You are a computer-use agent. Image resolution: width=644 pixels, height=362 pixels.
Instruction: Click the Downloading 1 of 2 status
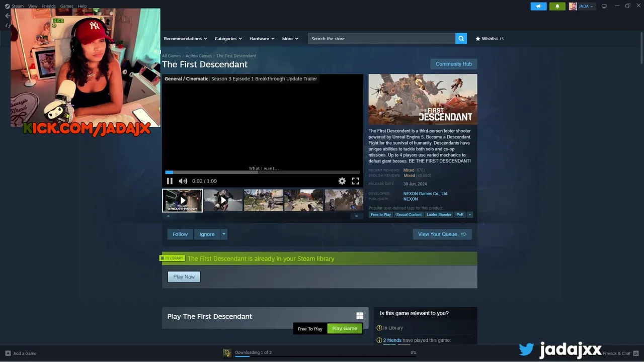[253, 352]
